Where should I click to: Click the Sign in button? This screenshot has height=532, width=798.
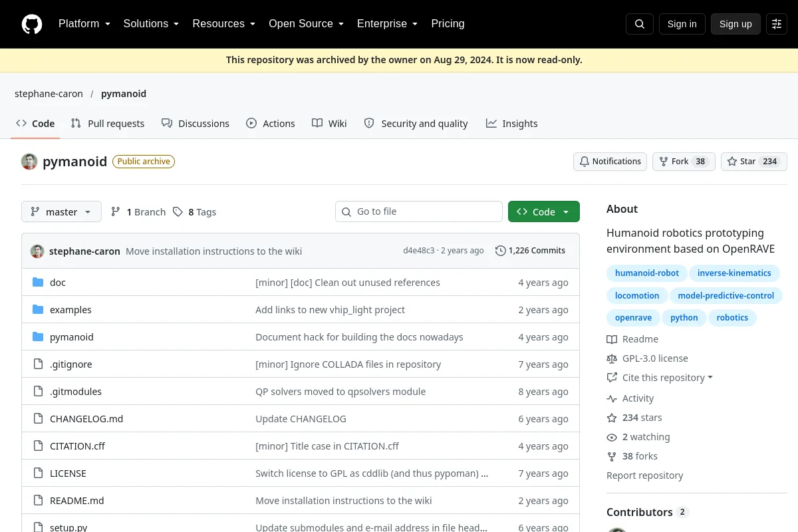pos(682,24)
